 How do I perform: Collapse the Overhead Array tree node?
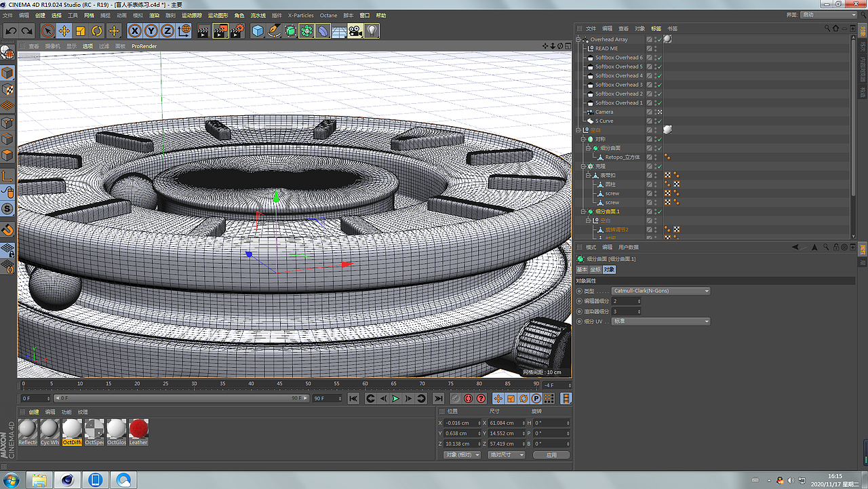tap(579, 39)
